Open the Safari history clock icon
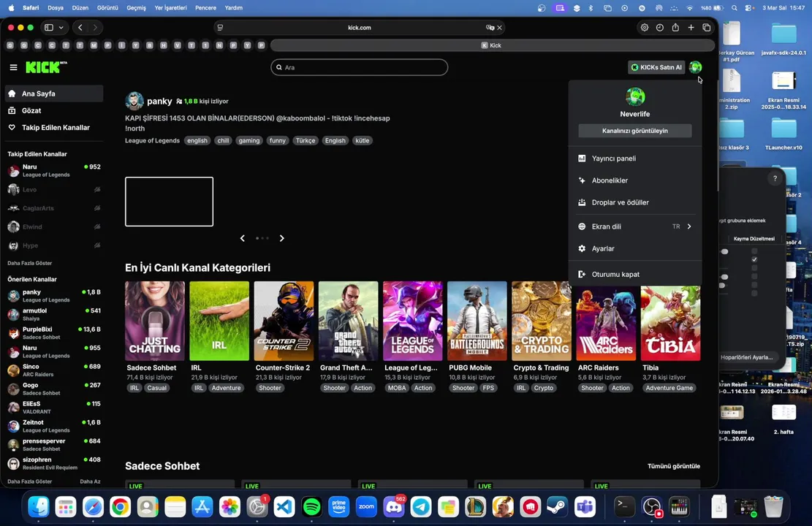The width and height of the screenshot is (812, 526). tap(660, 28)
